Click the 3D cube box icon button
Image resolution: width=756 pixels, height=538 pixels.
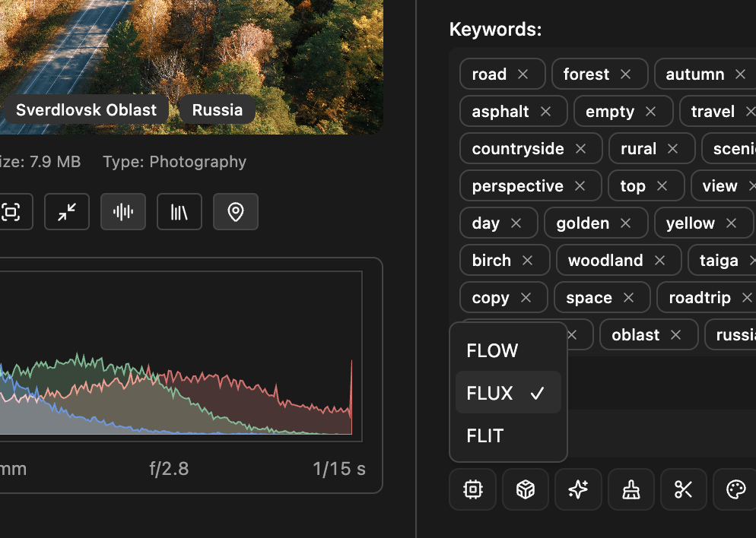pyautogui.click(x=526, y=489)
